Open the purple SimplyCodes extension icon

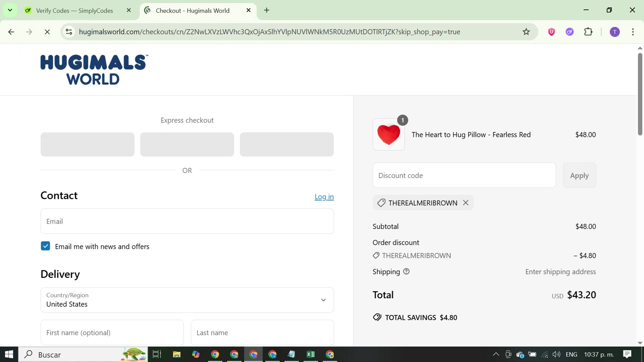click(570, 32)
